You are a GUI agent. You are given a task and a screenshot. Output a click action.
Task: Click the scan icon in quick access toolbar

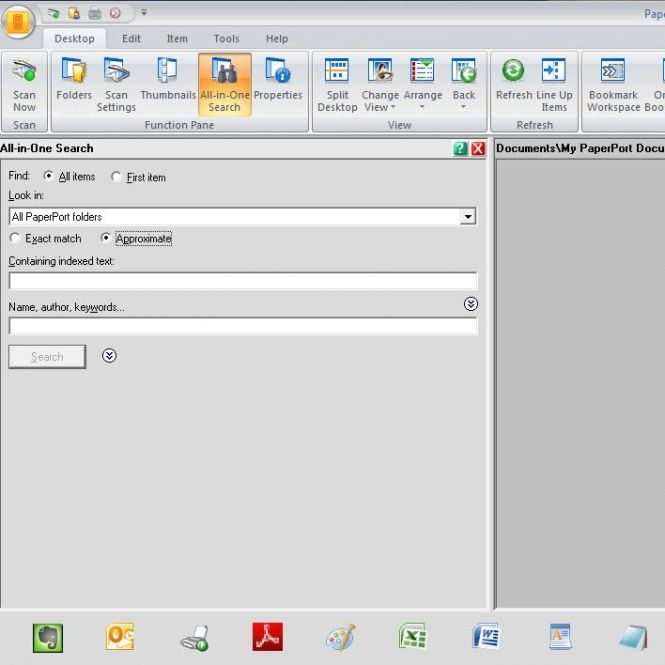point(54,14)
